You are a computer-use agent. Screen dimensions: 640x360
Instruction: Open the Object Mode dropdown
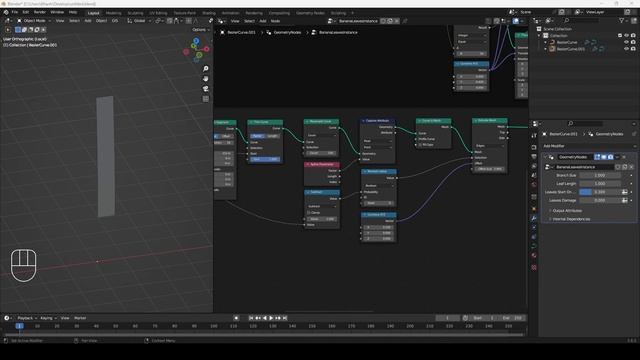[34, 20]
